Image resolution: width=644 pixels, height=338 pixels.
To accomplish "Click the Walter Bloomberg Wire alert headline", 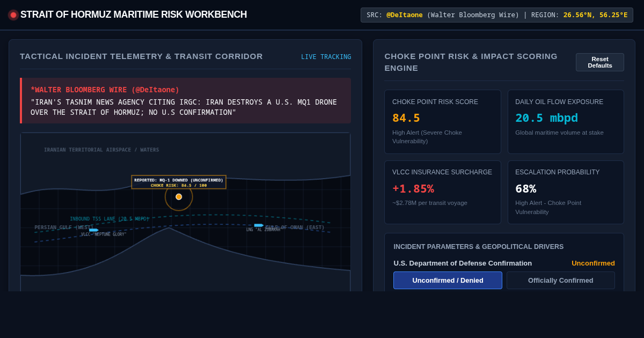I will [105, 90].
